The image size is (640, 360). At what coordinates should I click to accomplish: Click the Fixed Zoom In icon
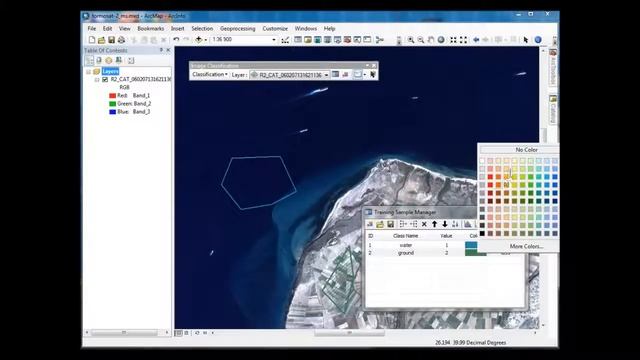(x=453, y=40)
